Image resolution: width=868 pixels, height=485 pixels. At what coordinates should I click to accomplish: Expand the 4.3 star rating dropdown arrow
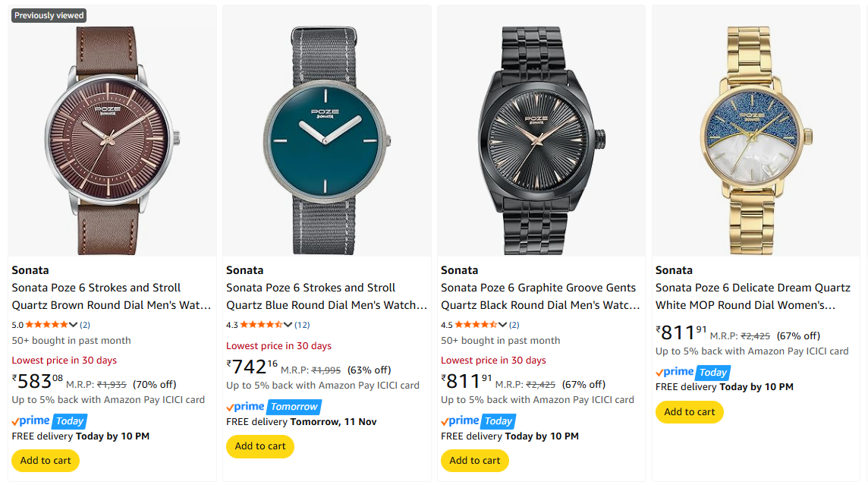click(x=288, y=325)
